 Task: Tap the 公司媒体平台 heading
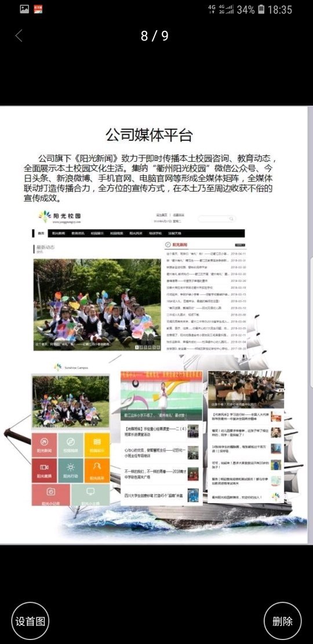click(x=149, y=135)
